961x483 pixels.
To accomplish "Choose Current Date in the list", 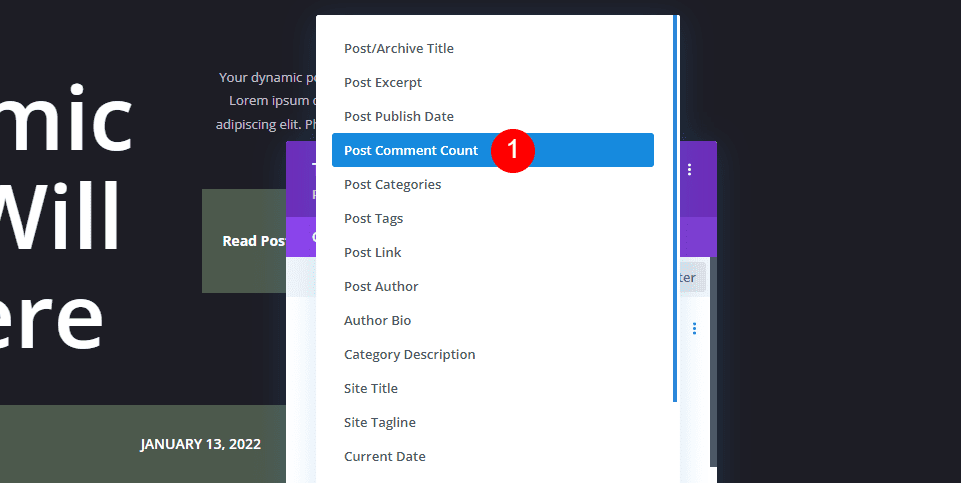I will (x=385, y=456).
